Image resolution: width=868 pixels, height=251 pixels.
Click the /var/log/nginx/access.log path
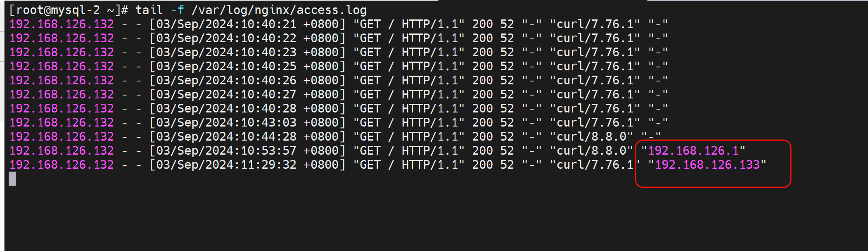click(279, 10)
